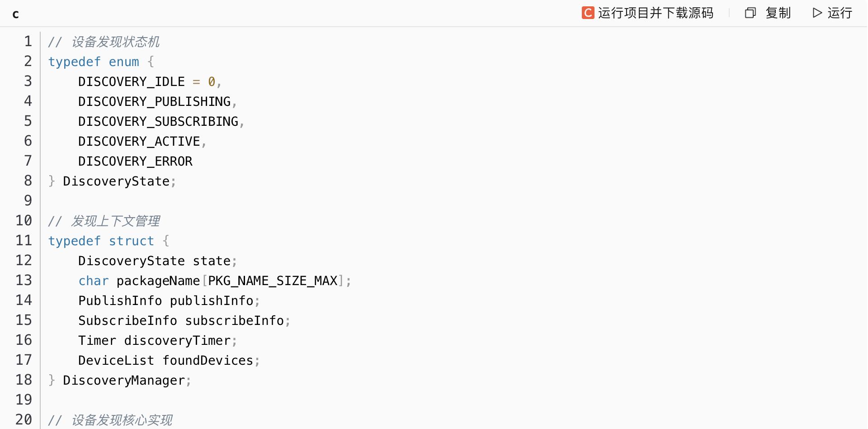Click line number 11 in gutter

pos(24,240)
